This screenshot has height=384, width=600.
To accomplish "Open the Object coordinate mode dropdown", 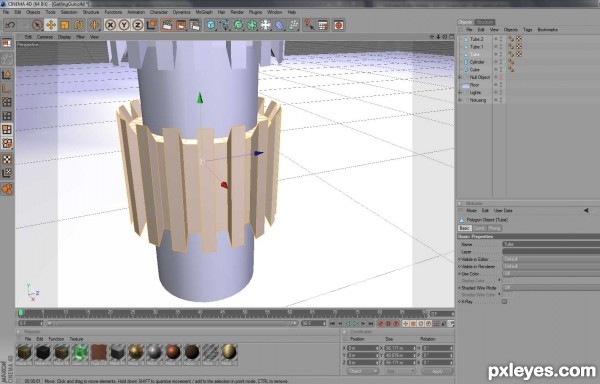I will (x=363, y=371).
